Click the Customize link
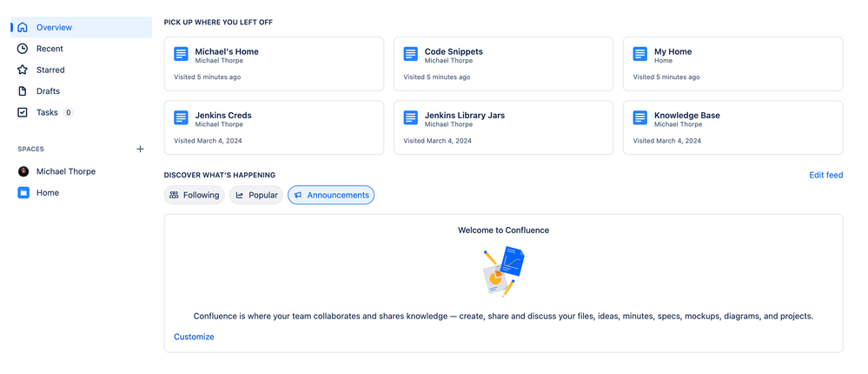Viewport: 868px width, 374px height. (194, 337)
